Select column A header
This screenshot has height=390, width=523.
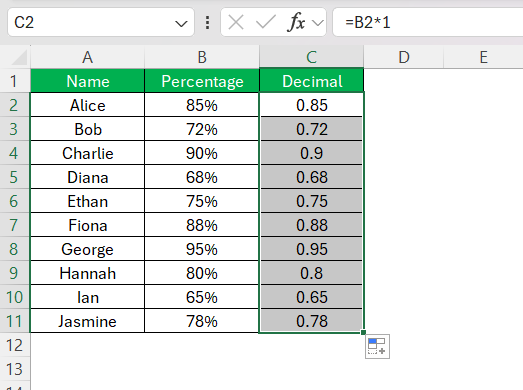pos(87,57)
